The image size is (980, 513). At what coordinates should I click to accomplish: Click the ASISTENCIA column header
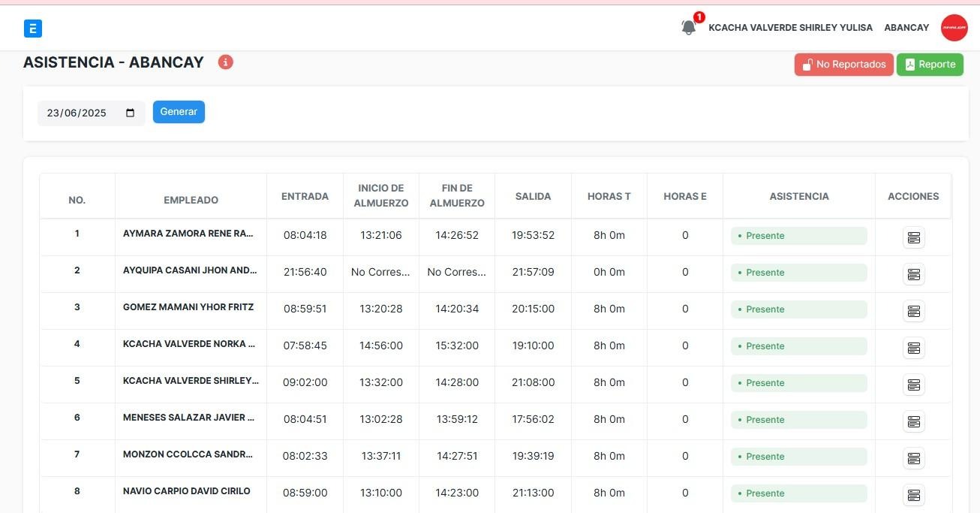coord(799,197)
